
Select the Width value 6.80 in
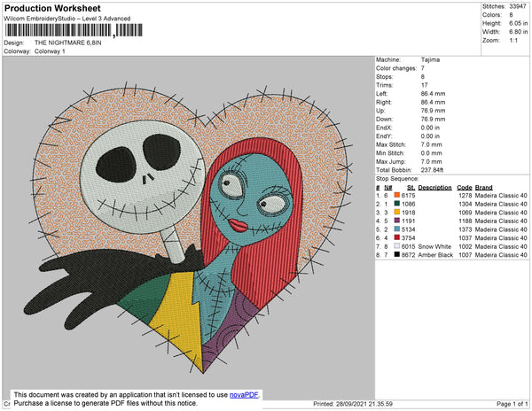point(519,32)
